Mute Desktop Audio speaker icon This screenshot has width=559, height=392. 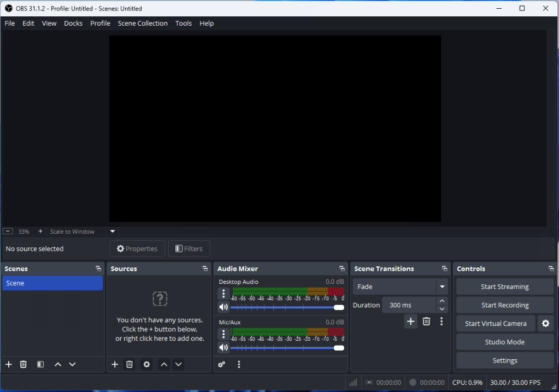pos(223,307)
